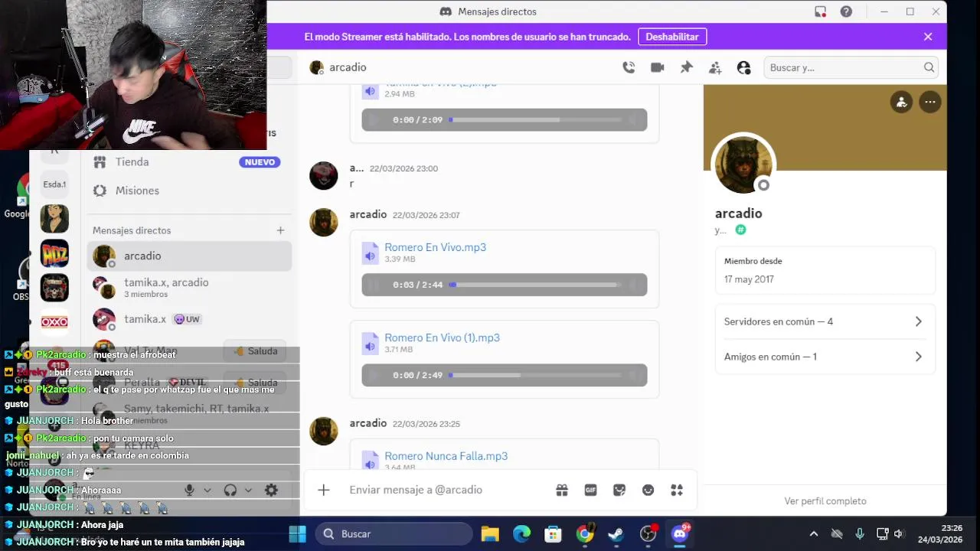Click the audio file icon of Romero En Vivo.mp3
This screenshot has height=551, width=980.
point(371,253)
